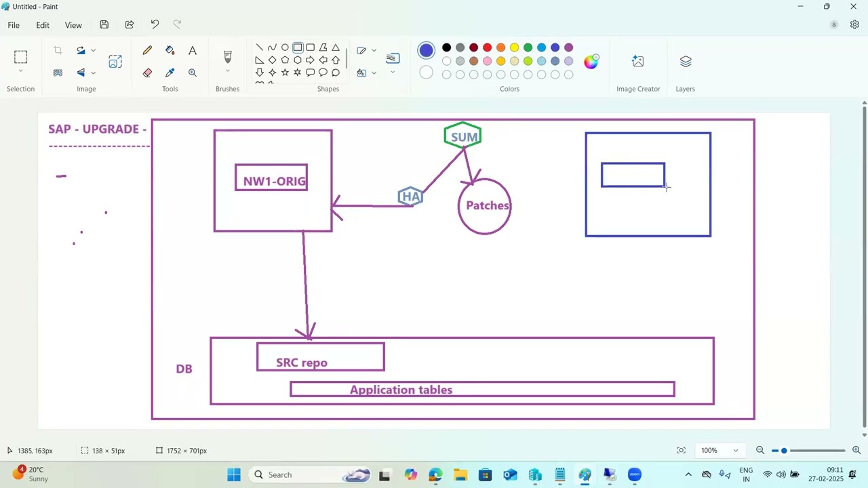Pick the yellow color swatch
The image size is (868, 488).
click(x=514, y=47)
